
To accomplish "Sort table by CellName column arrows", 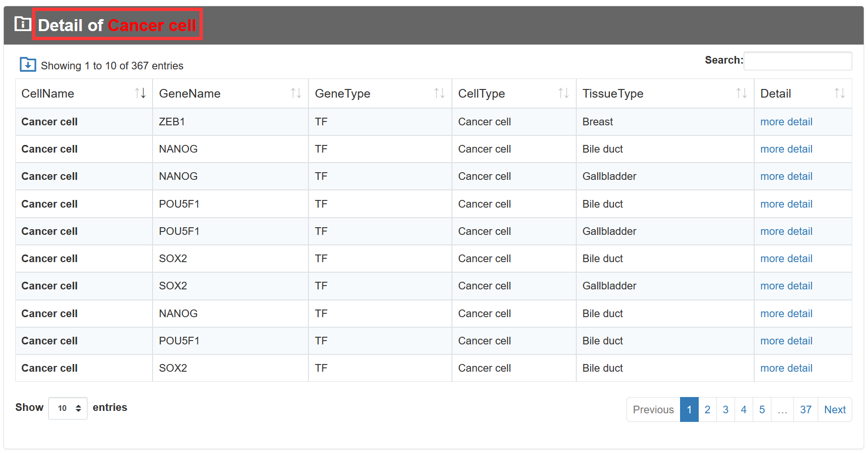I will point(140,93).
